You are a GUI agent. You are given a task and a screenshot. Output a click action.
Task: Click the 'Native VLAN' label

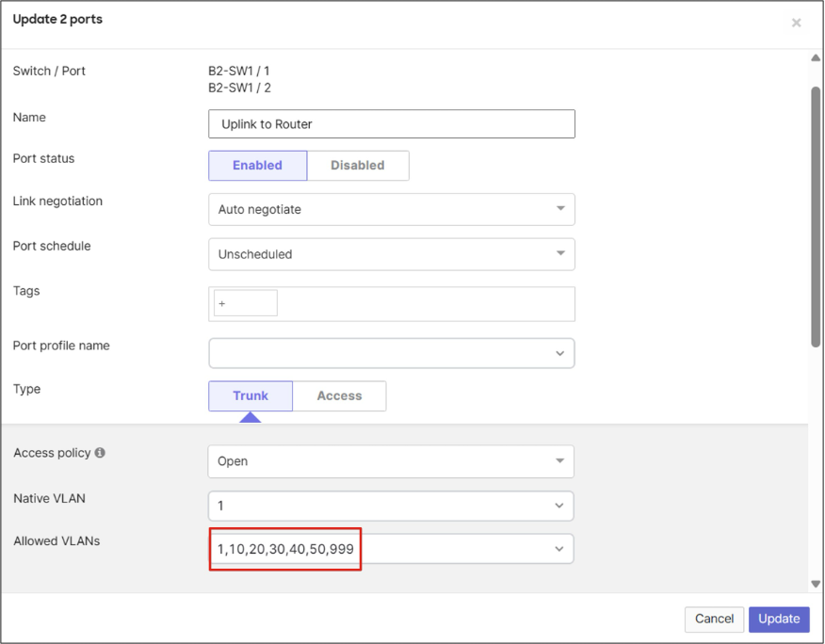click(50, 498)
